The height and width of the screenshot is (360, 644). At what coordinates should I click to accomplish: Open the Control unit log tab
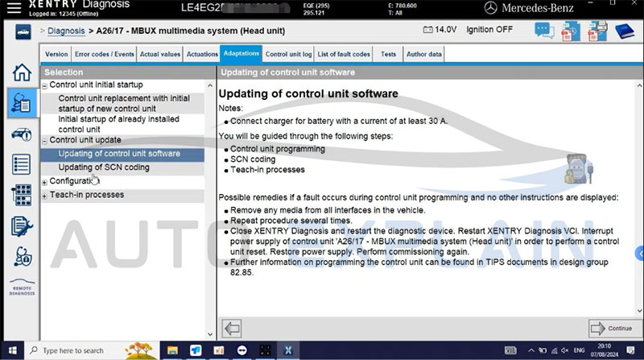[x=288, y=54]
